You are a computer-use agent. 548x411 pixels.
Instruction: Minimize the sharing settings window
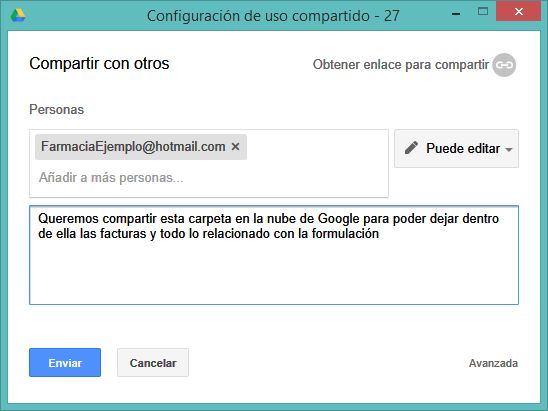click(x=456, y=14)
